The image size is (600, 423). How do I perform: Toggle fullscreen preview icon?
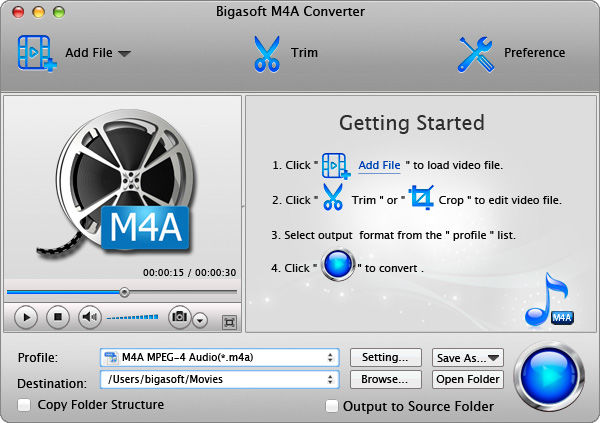[x=229, y=321]
